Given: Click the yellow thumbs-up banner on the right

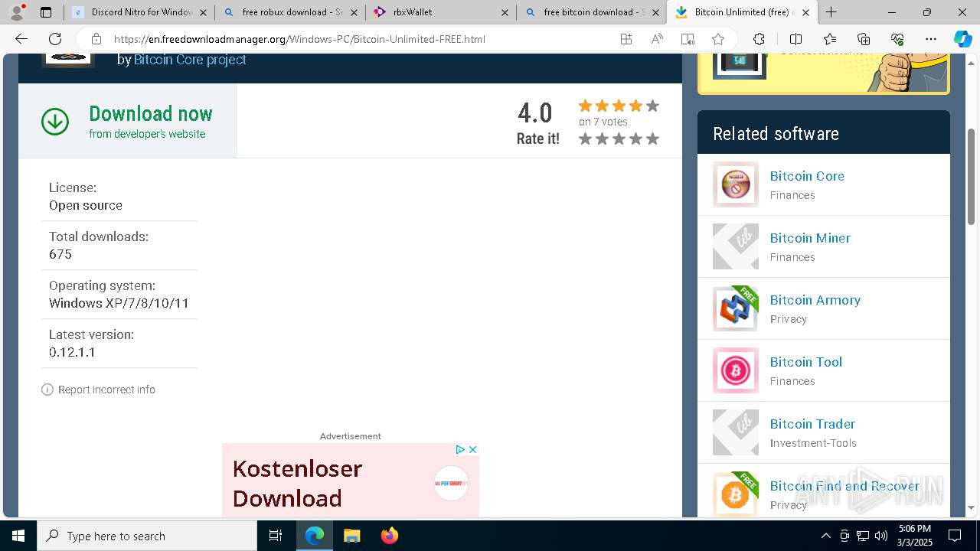Looking at the screenshot, I should point(824,73).
